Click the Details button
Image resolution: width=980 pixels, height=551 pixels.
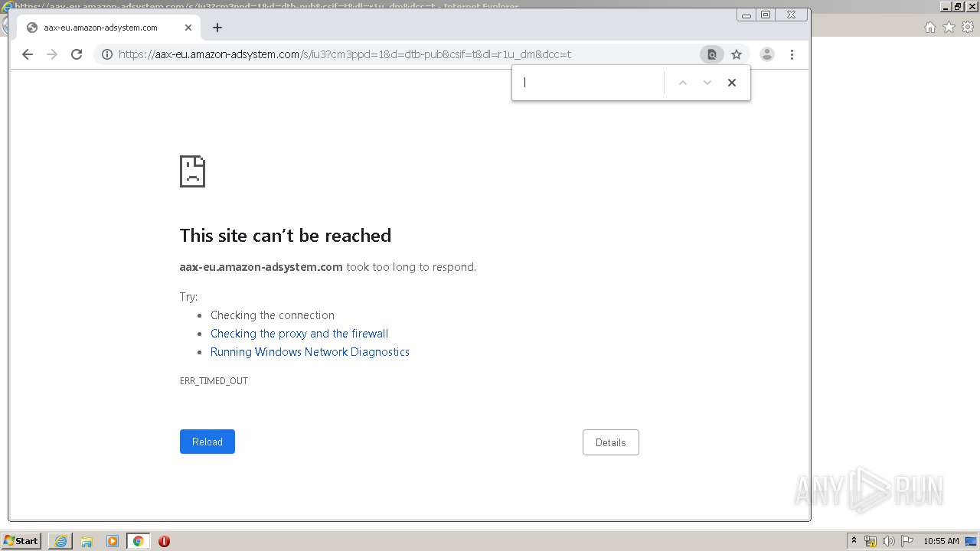(x=611, y=442)
